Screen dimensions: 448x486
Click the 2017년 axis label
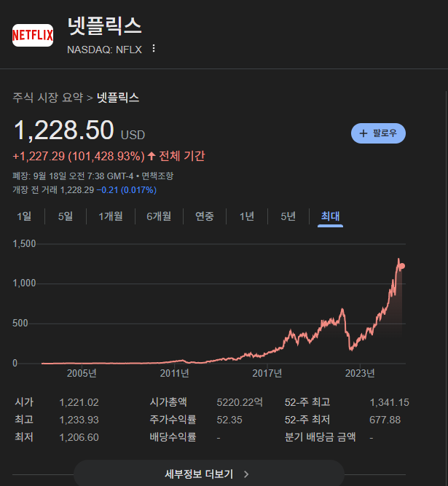pyautogui.click(x=267, y=373)
